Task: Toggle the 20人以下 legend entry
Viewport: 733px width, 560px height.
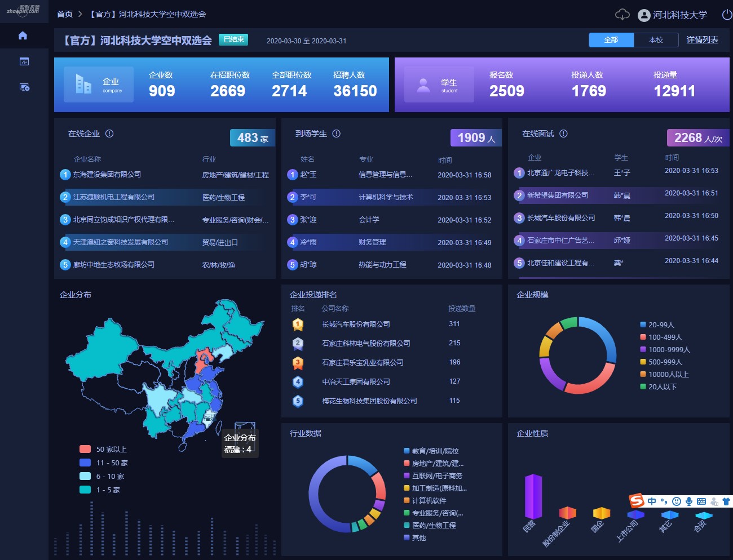Action: (658, 387)
